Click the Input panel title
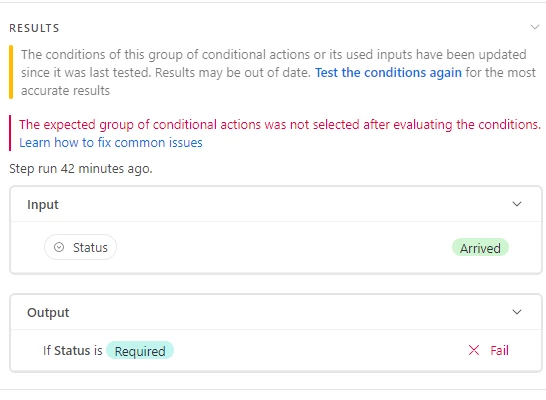This screenshot has width=546, height=400. point(43,205)
